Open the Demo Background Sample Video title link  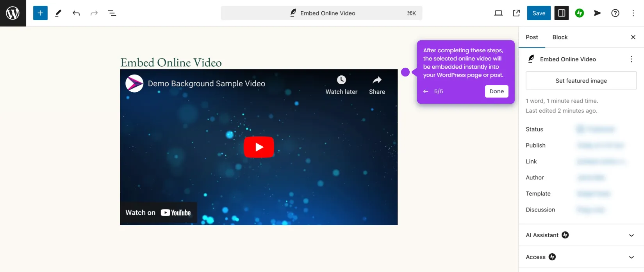coord(207,84)
